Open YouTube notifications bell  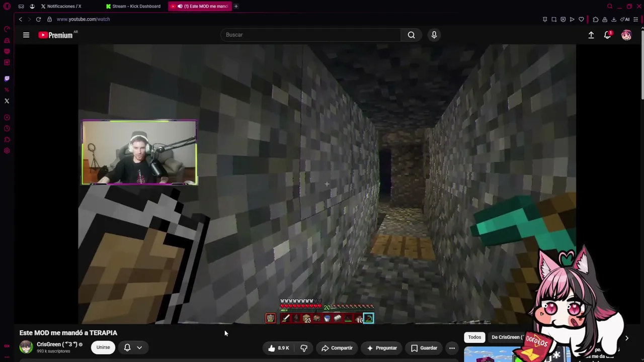(x=608, y=35)
